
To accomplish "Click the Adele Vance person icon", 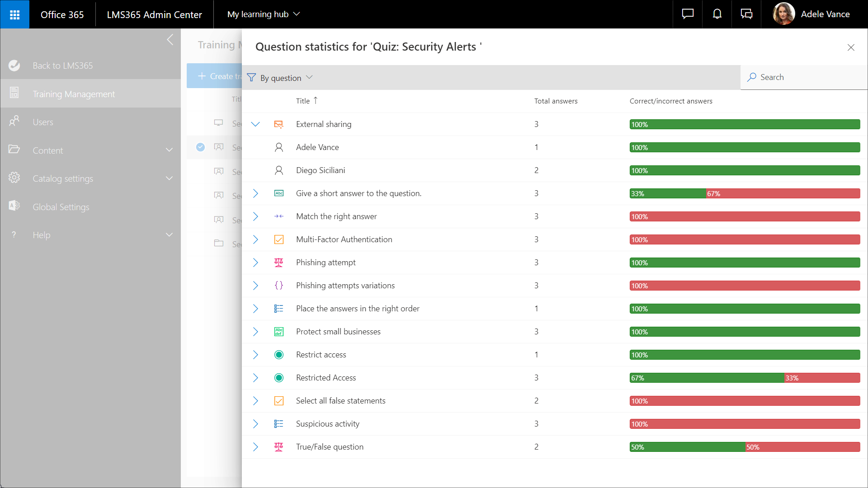I will pos(278,147).
